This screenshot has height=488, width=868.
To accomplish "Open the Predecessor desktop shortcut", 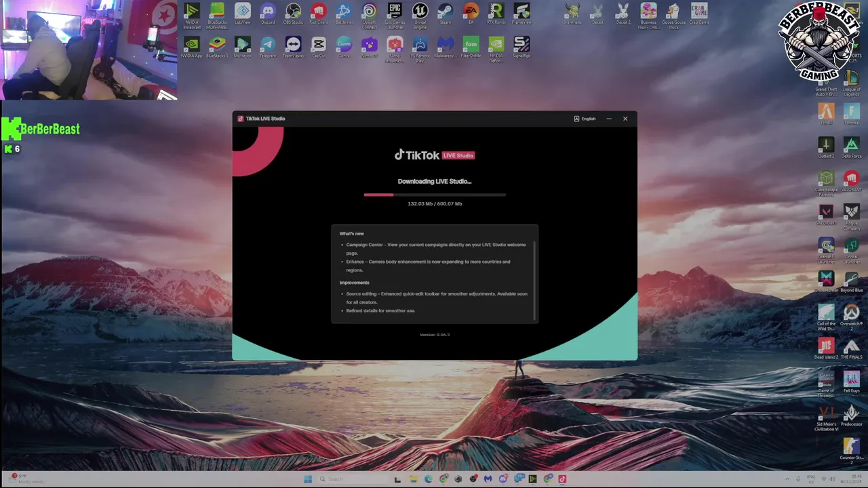I will tap(851, 415).
